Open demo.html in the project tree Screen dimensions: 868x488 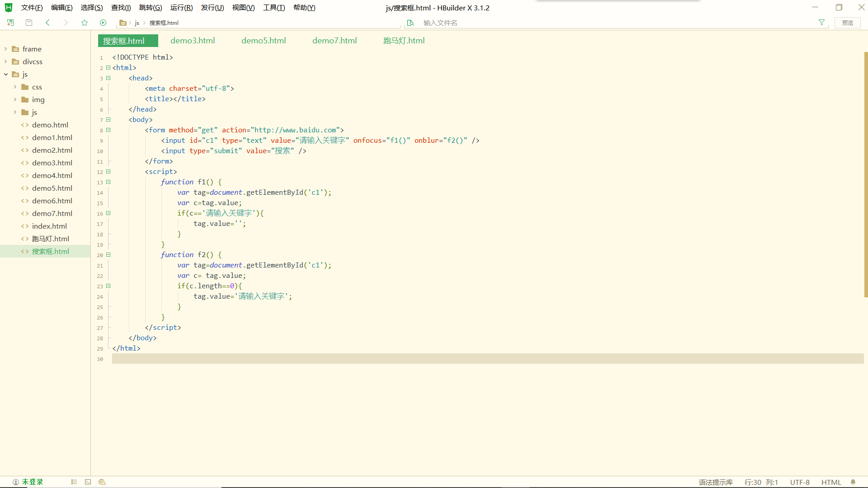(50, 125)
